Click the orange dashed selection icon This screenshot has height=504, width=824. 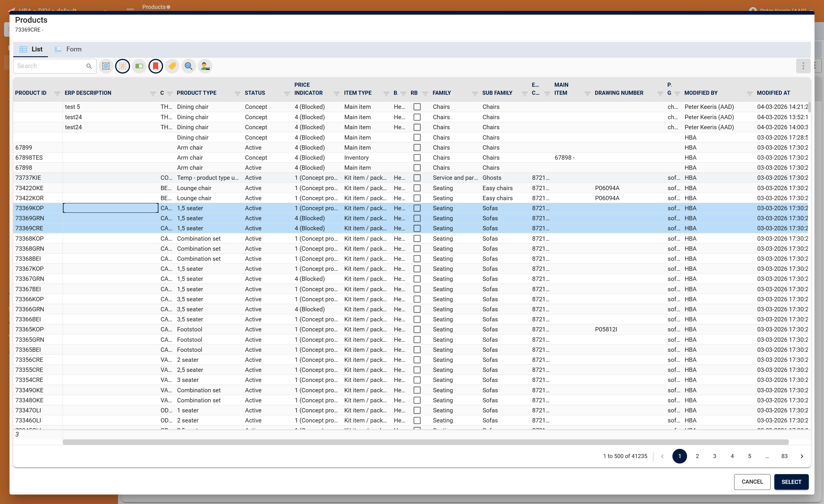pos(122,66)
